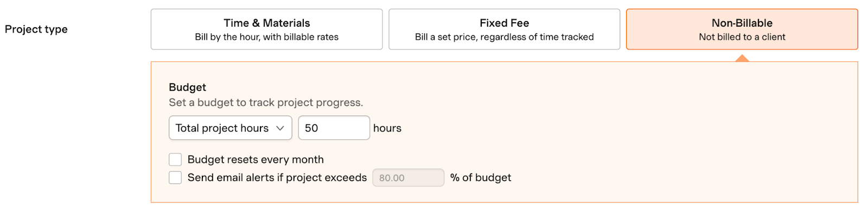868x213 pixels.
Task: Select Non-Billable project type
Action: pos(742,29)
